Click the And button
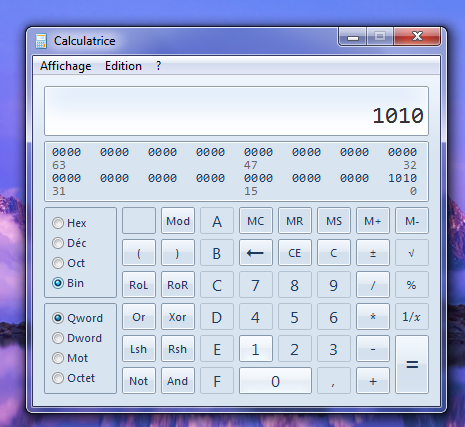Image resolution: width=465 pixels, height=427 pixels. (x=178, y=381)
